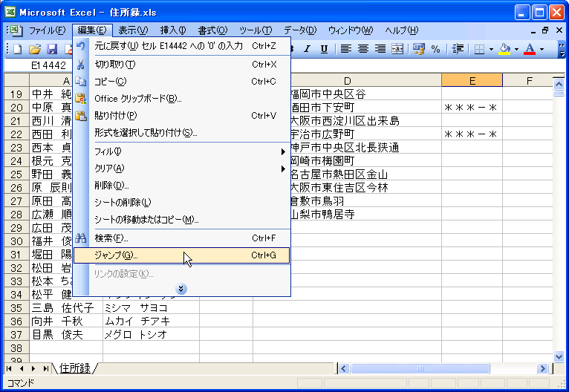The width and height of the screenshot is (569, 392).
Task: Choose 切り取り(T) from Edit menu
Action: pos(181,65)
